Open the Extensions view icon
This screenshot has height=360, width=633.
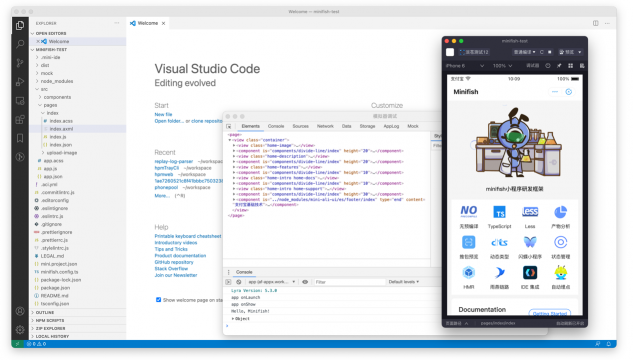click(x=20, y=119)
